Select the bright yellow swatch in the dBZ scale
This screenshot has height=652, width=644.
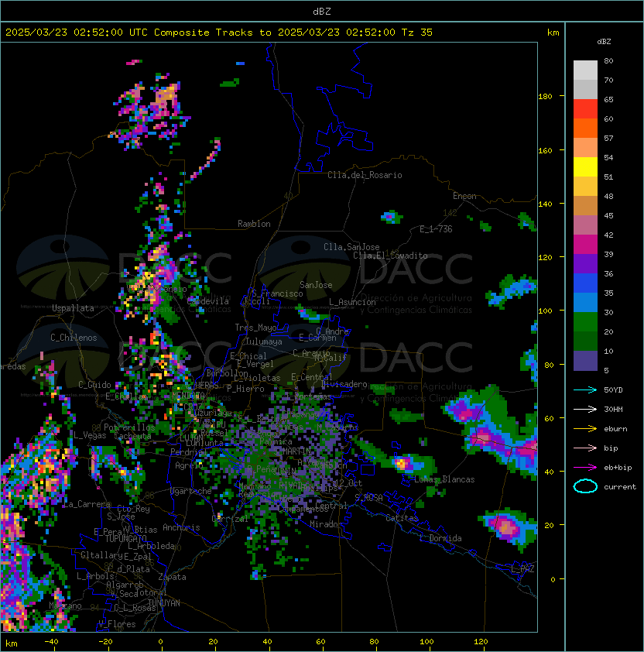point(585,167)
